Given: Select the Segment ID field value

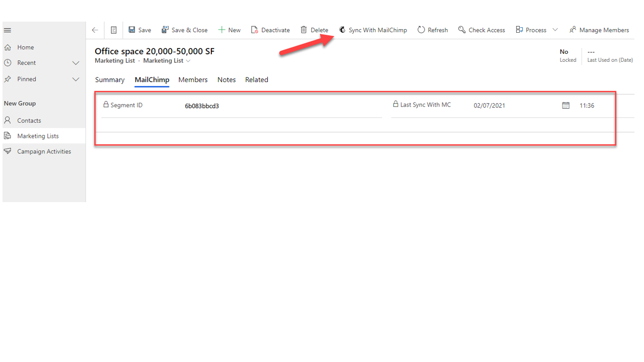Looking at the screenshot, I should 202,106.
